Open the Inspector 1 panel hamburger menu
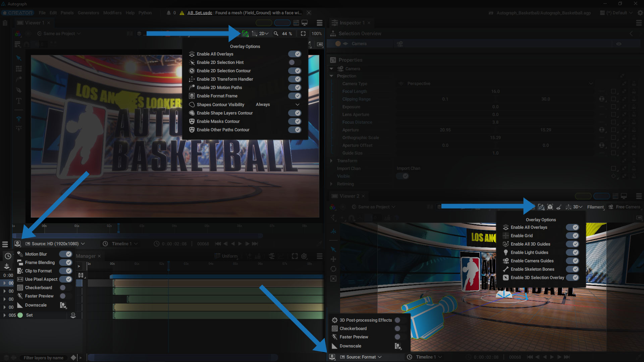The height and width of the screenshot is (362, 644). [639, 23]
